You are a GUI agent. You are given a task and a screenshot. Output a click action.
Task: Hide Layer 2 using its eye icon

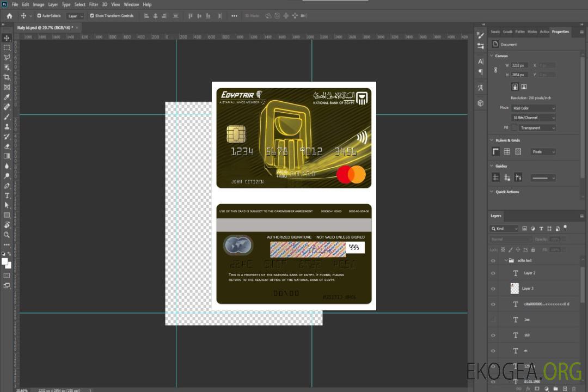point(493,273)
